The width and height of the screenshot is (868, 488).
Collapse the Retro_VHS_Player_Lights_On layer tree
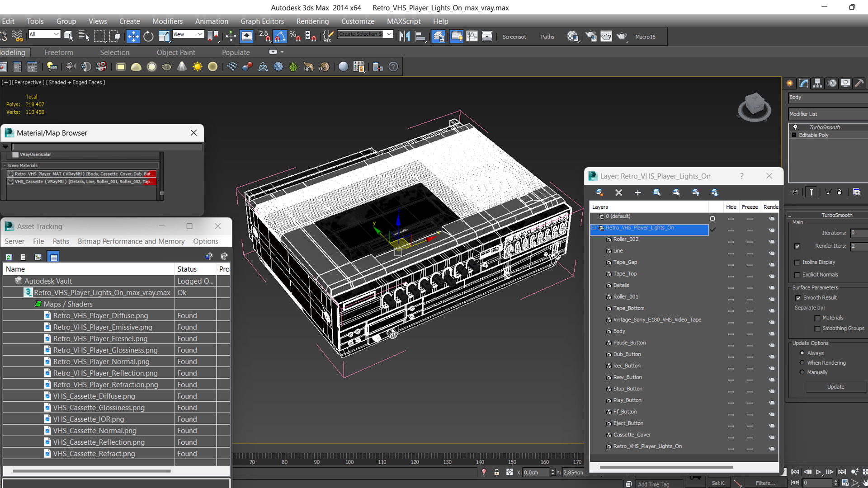pyautogui.click(x=594, y=228)
